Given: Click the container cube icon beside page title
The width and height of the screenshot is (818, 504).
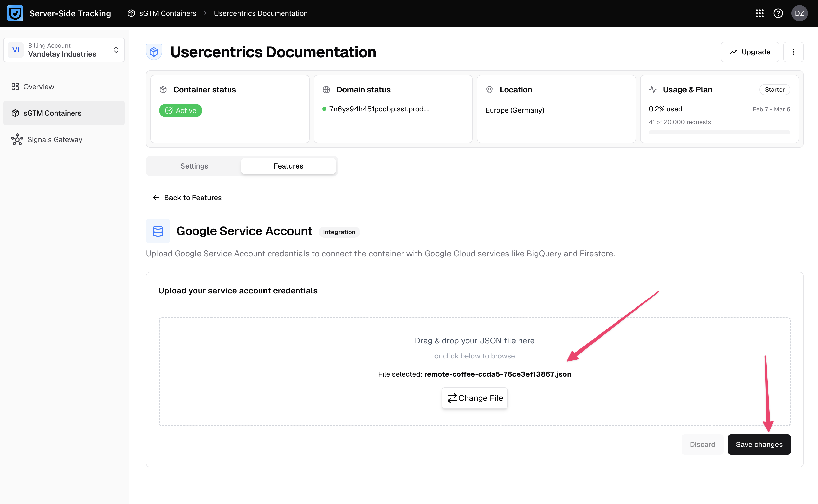Looking at the screenshot, I should click(x=154, y=52).
